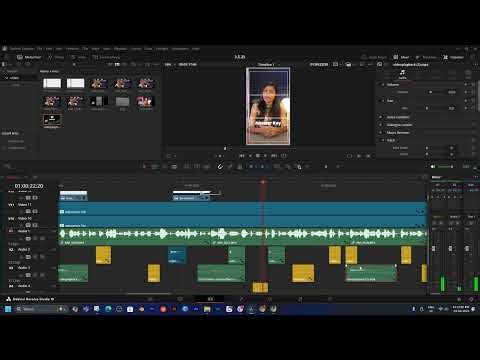Open the Deliver page icon at bottom
The width and height of the screenshot is (480, 360).
pyautogui.click(x=330, y=299)
